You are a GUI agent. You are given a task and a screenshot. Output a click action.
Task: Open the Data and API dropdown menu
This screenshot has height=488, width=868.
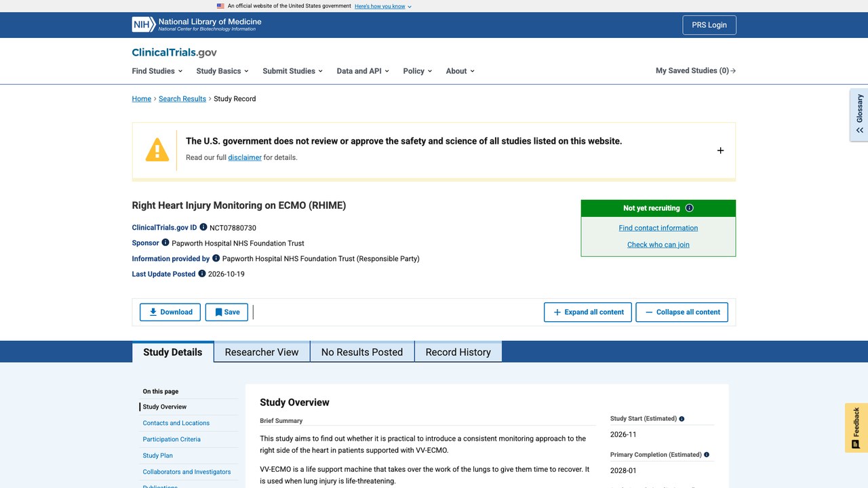tap(363, 70)
